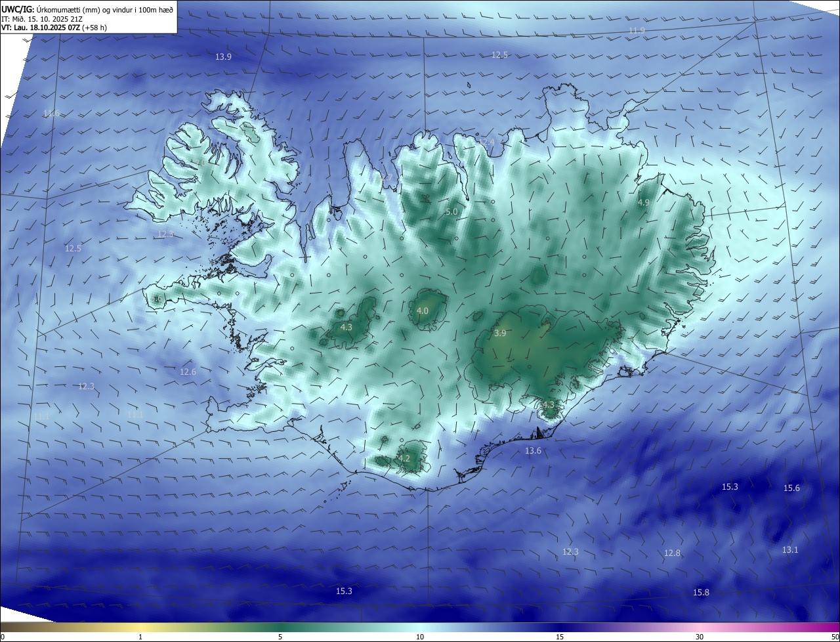Click the pink color bar segment above 30
840x642 pixels.
(x=700, y=627)
